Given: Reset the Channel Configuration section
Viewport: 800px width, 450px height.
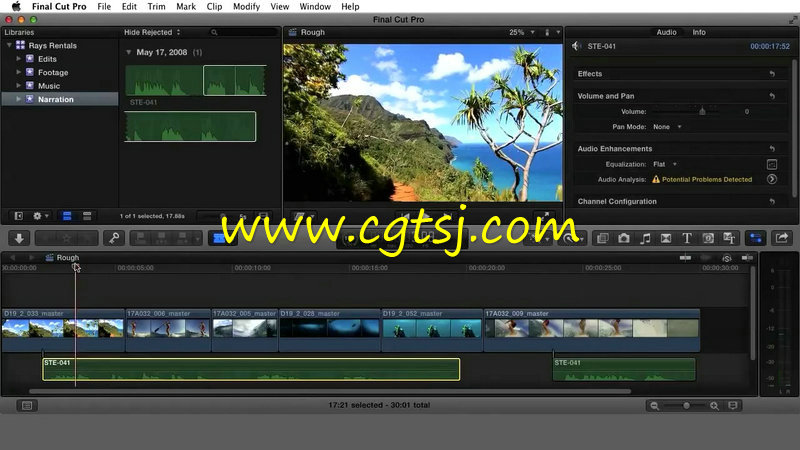Looking at the screenshot, I should 772,202.
